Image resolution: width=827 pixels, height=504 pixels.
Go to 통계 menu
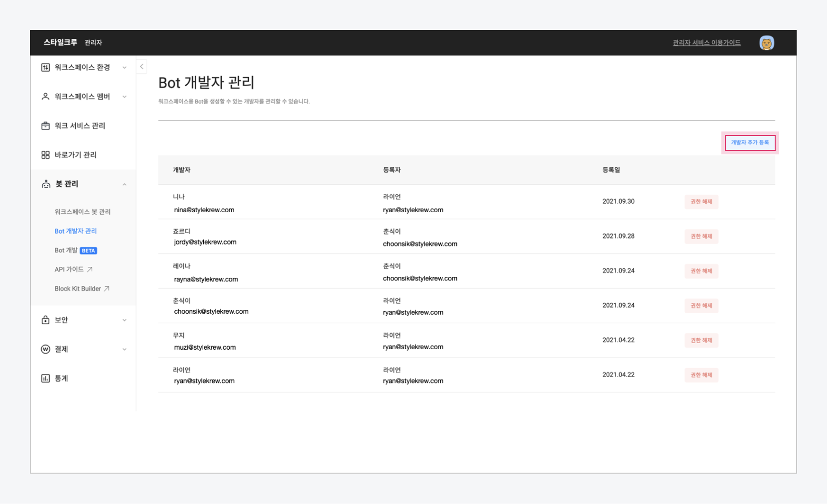(61, 378)
